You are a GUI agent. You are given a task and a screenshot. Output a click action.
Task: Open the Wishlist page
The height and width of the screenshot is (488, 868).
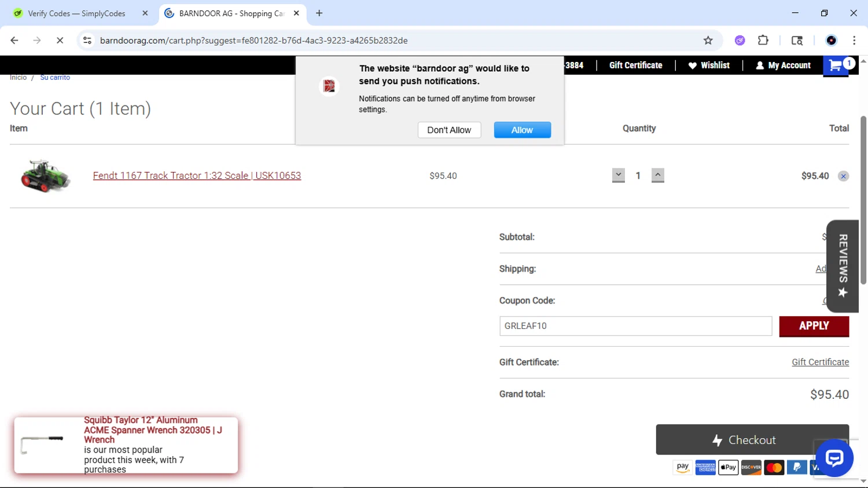709,65
